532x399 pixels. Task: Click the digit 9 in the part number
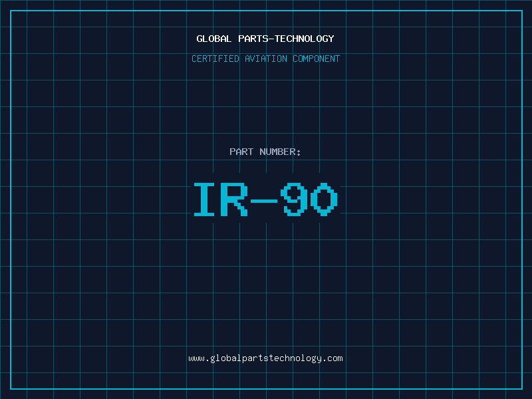pyautogui.click(x=294, y=200)
